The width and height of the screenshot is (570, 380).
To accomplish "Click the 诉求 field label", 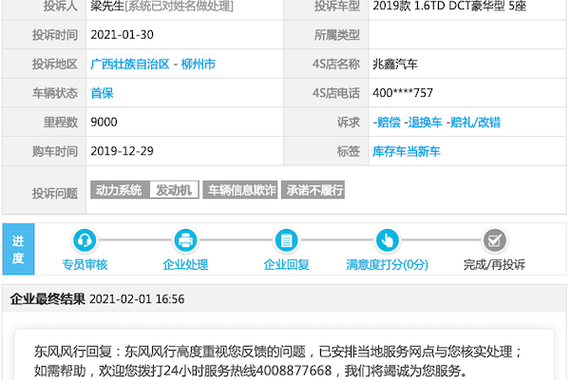I will 348,122.
